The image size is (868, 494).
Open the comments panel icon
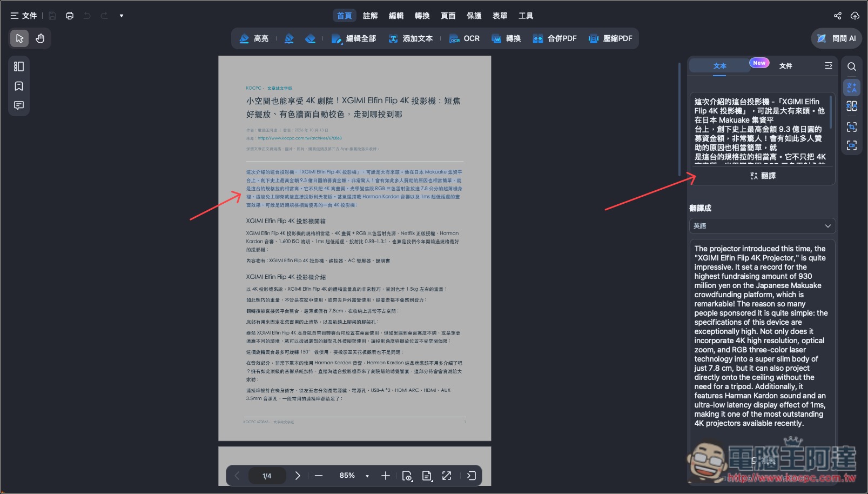click(x=19, y=105)
